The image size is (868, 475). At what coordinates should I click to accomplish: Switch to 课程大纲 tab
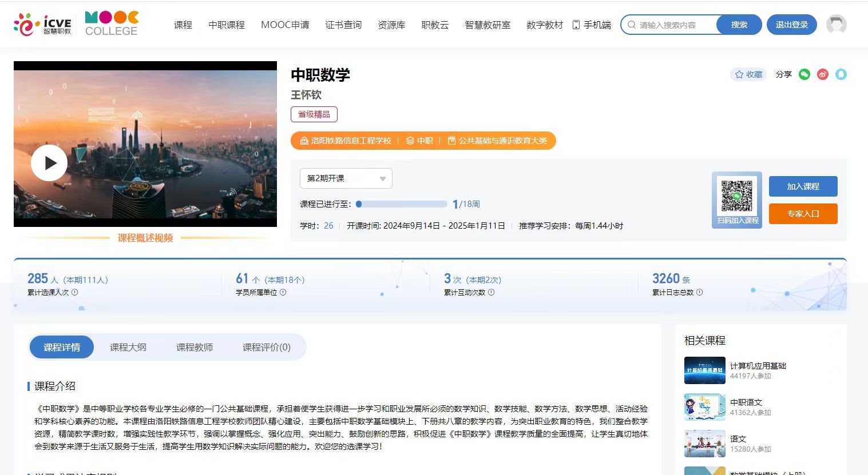tap(128, 348)
